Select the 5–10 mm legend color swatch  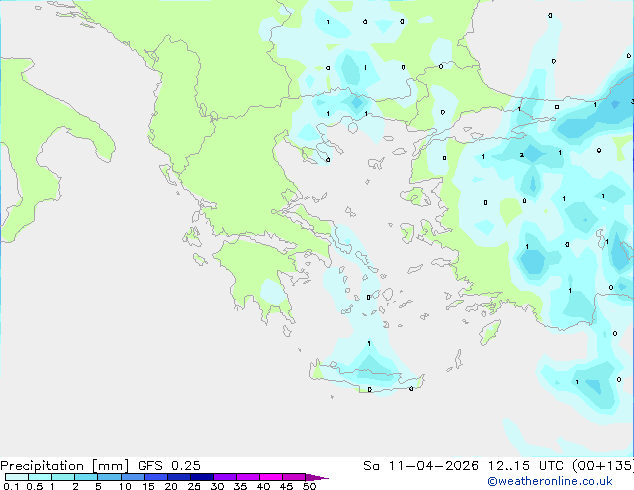(110, 477)
